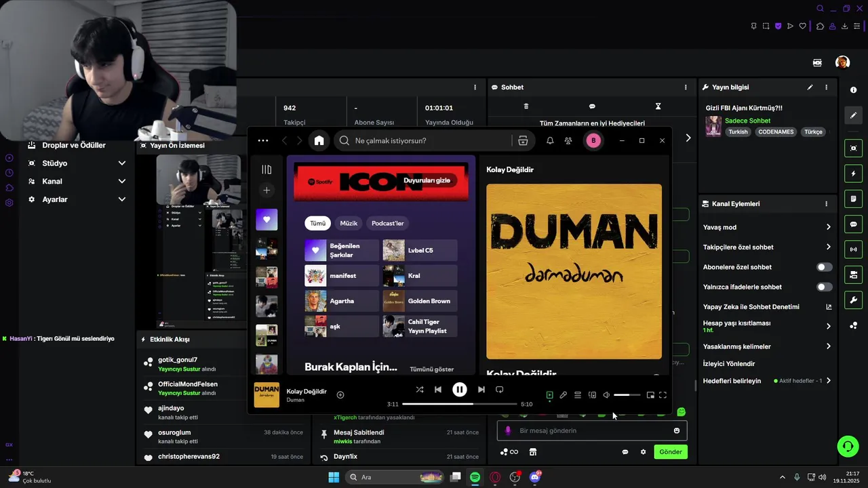Open Spotify lyrics microphone icon
Image resolution: width=868 pixels, height=488 pixels.
tap(563, 395)
